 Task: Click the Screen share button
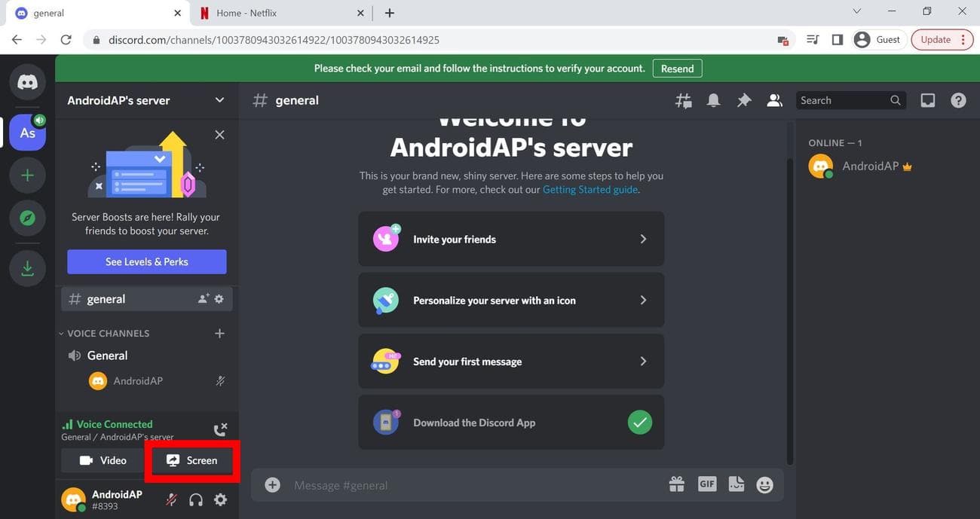(x=192, y=459)
